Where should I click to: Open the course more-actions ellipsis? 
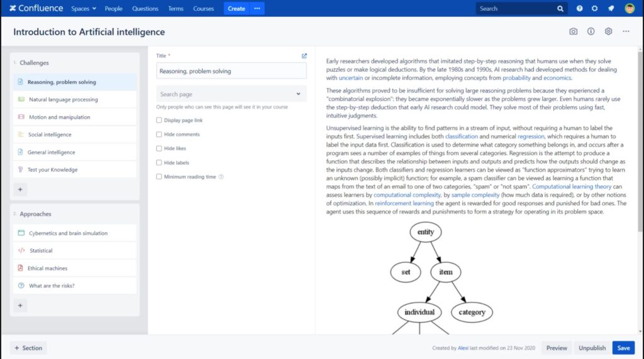(626, 31)
